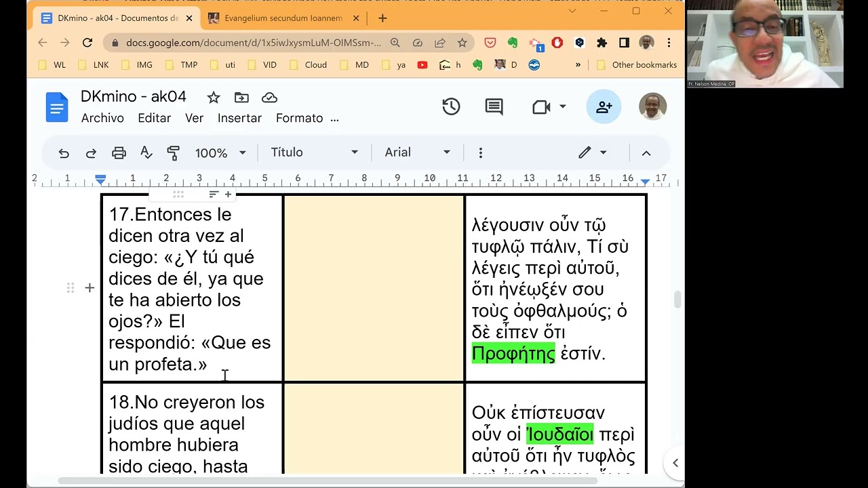The image size is (868, 488).
Task: Start a video call with the camera icon
Action: [541, 107]
